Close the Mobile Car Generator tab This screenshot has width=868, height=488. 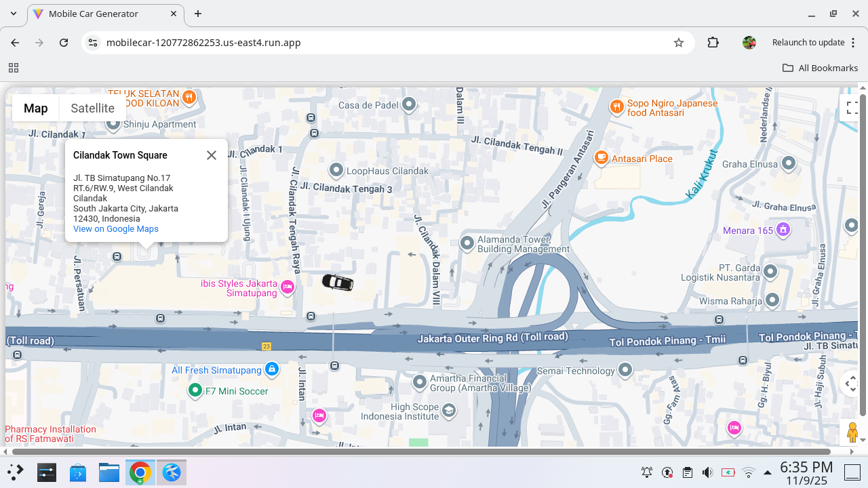[174, 14]
